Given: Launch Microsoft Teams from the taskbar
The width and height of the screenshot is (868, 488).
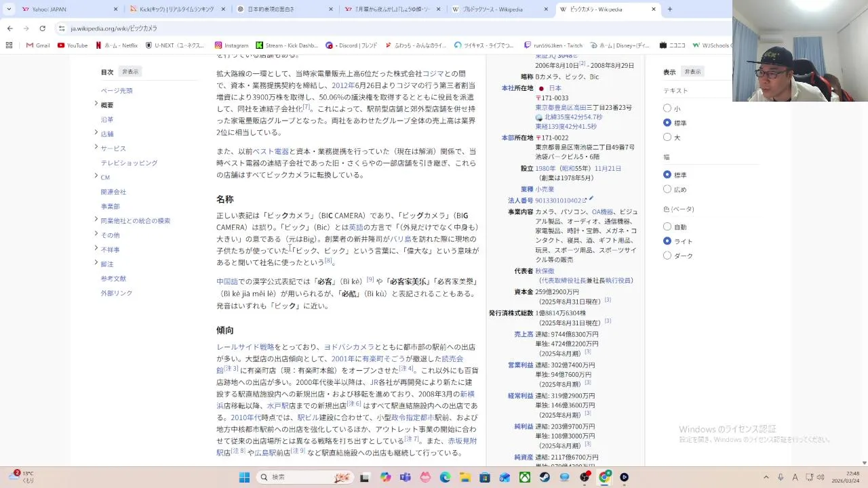Looking at the screenshot, I should (x=406, y=477).
